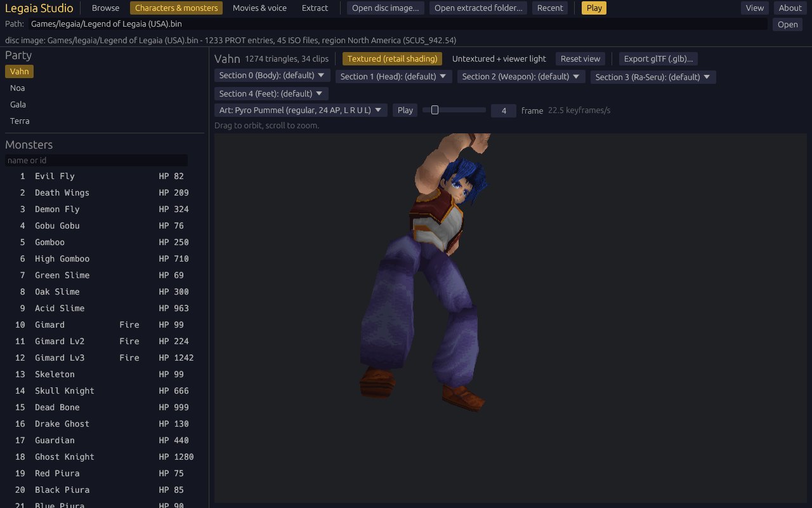
Task: Select Vahn in the Party list
Action: (19, 71)
